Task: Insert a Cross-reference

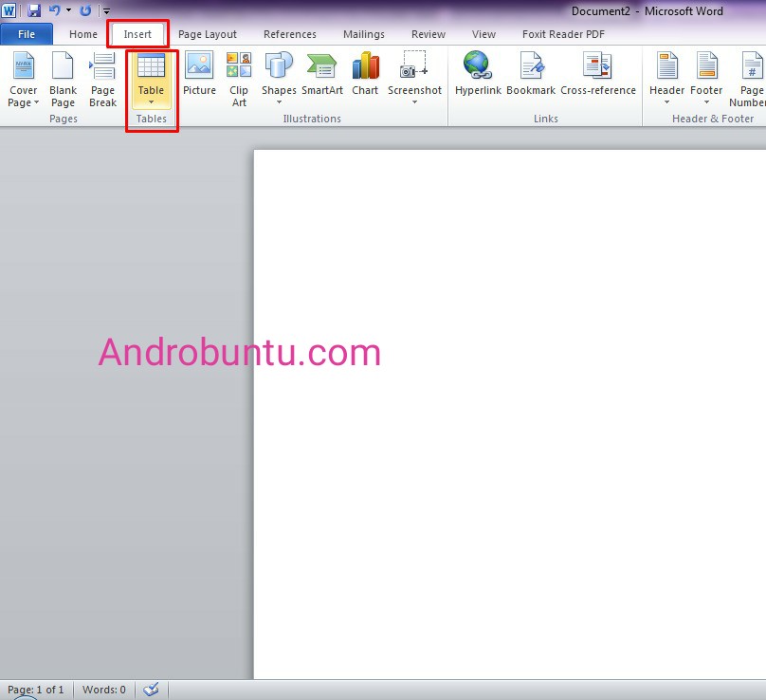Action: point(598,79)
